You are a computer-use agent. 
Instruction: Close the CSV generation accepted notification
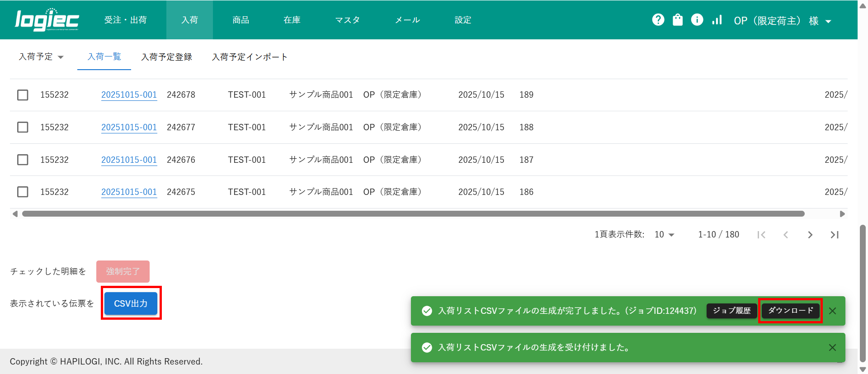pos(832,348)
